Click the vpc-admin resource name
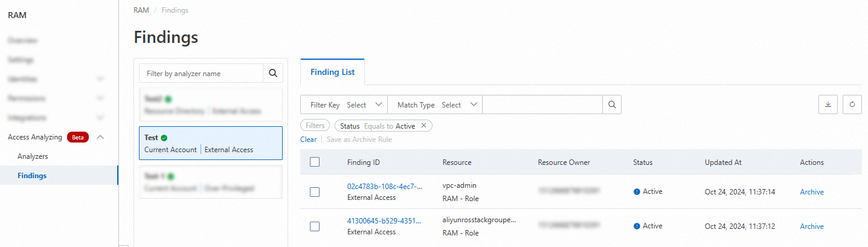Screen dimensions: 868x247 tap(460, 185)
